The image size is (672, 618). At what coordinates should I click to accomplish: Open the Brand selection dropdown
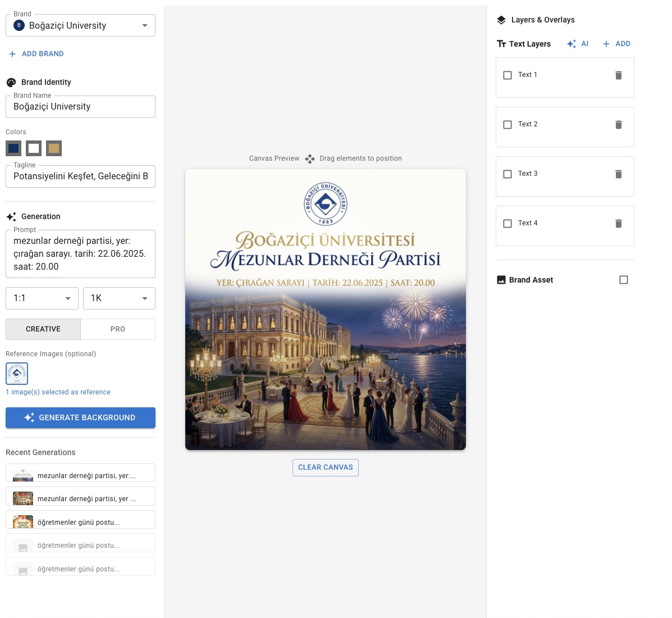point(81,26)
